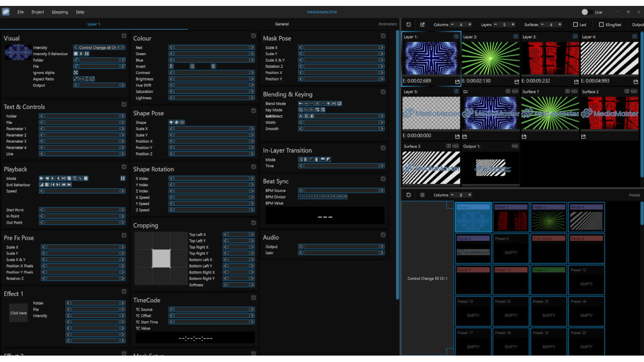Click the Ignore Alpha icon
This screenshot has width=644, height=362.
[x=76, y=72]
